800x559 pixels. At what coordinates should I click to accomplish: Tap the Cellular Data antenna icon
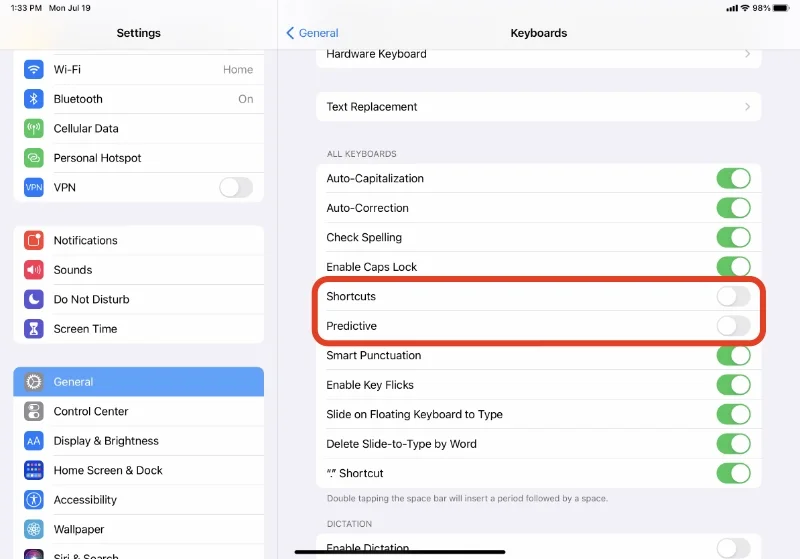(x=34, y=129)
